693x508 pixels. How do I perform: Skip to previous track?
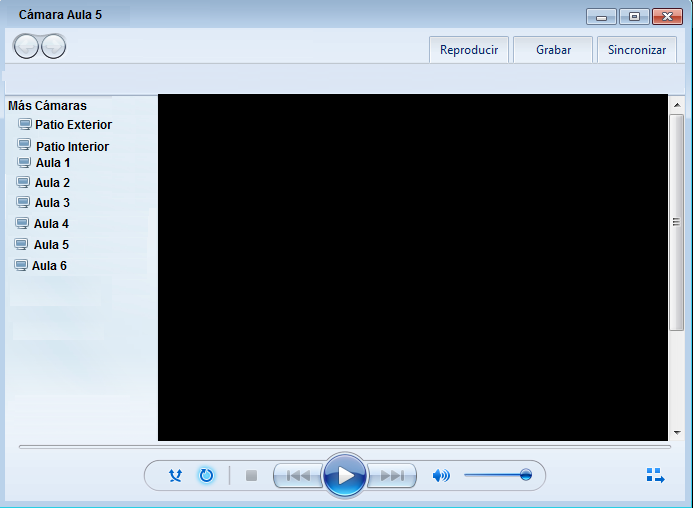pos(299,476)
